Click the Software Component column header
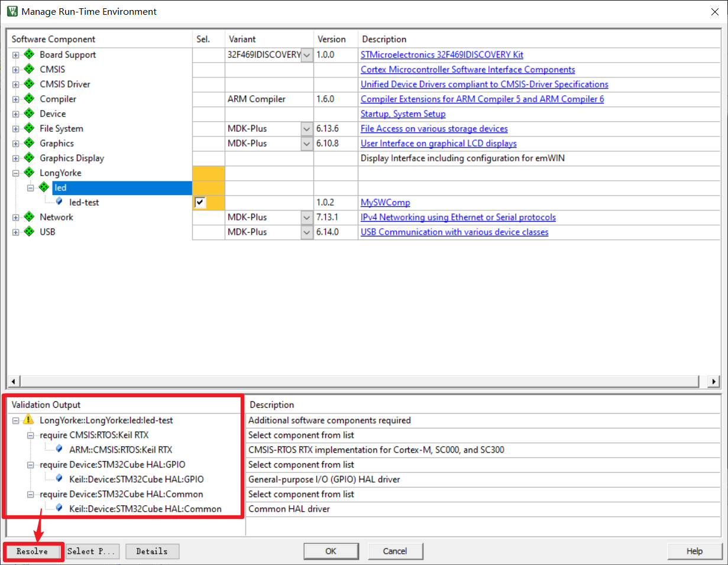 [99, 39]
